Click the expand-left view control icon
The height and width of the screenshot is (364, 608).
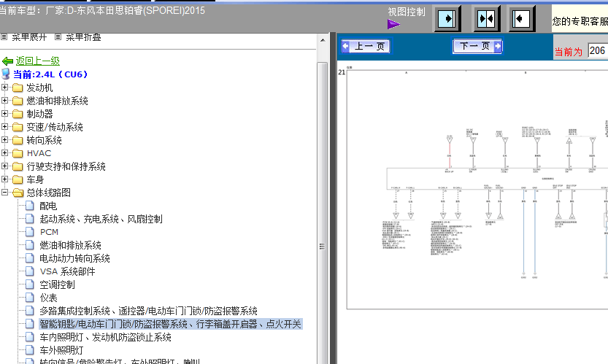tap(522, 18)
